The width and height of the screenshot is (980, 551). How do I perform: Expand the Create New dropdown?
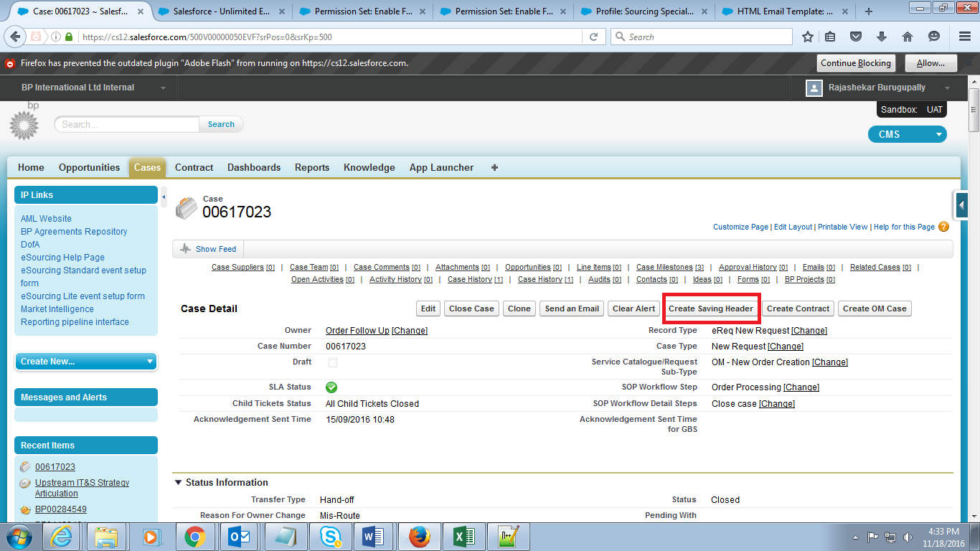(85, 362)
